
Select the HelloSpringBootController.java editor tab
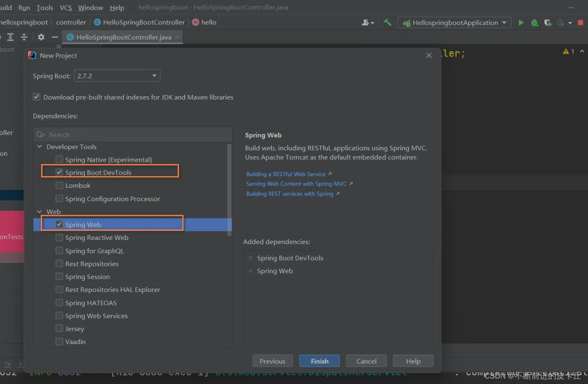tap(123, 37)
